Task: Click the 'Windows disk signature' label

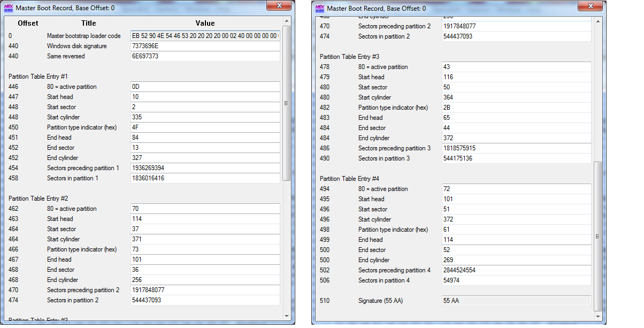Action: pyautogui.click(x=76, y=46)
